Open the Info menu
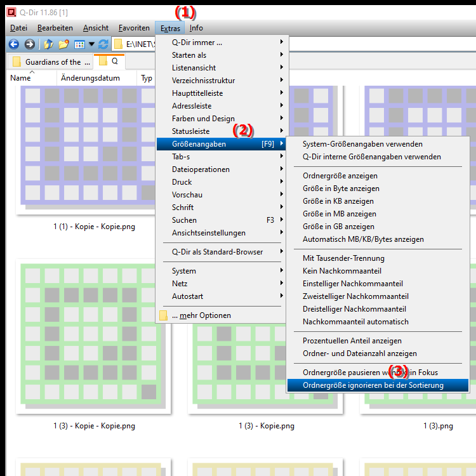Viewport: 476px width, 476px height. coord(196,28)
